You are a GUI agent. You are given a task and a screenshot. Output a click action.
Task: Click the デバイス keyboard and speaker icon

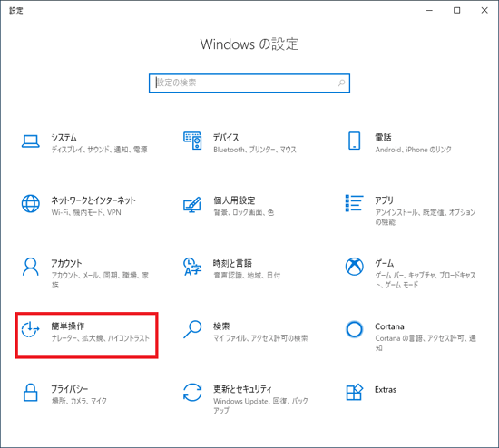coord(192,141)
